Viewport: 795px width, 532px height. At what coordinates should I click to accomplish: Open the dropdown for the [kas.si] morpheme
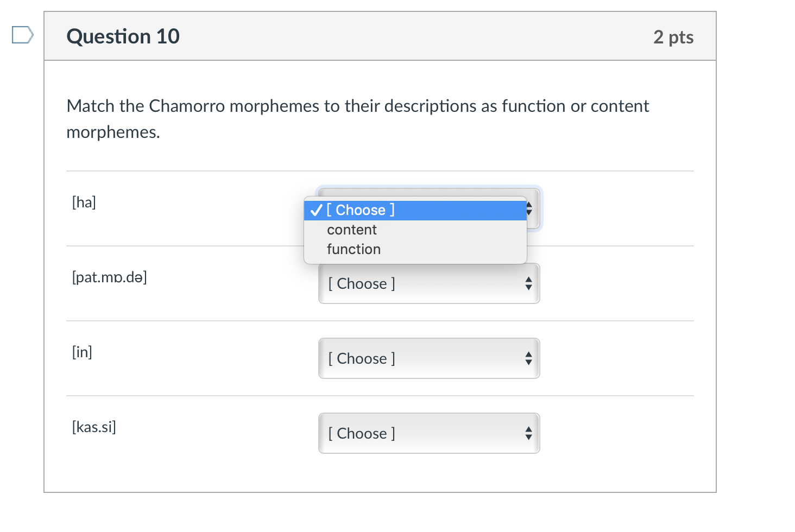click(429, 433)
